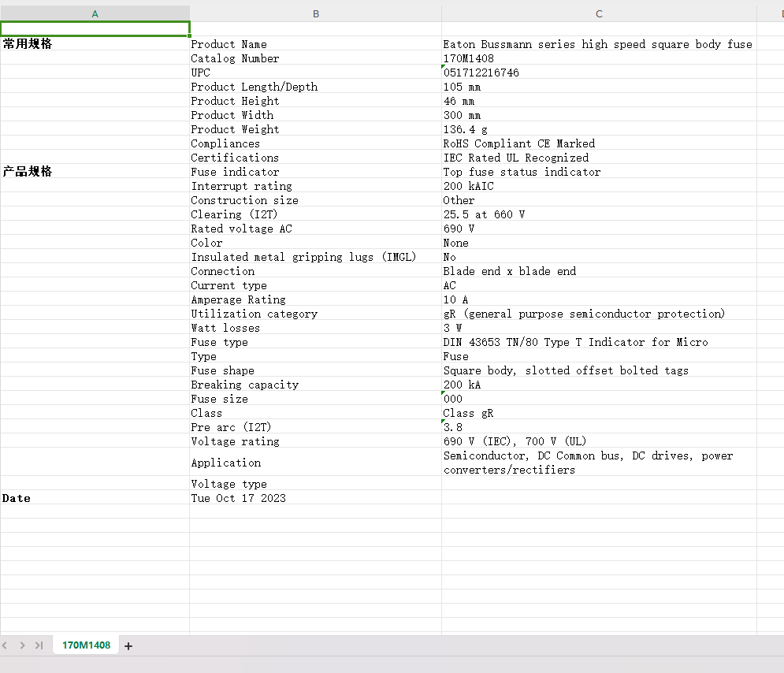Click the 'Semiconductor, DC Common bus' application value
The width and height of the screenshot is (784, 673).
[x=599, y=463]
